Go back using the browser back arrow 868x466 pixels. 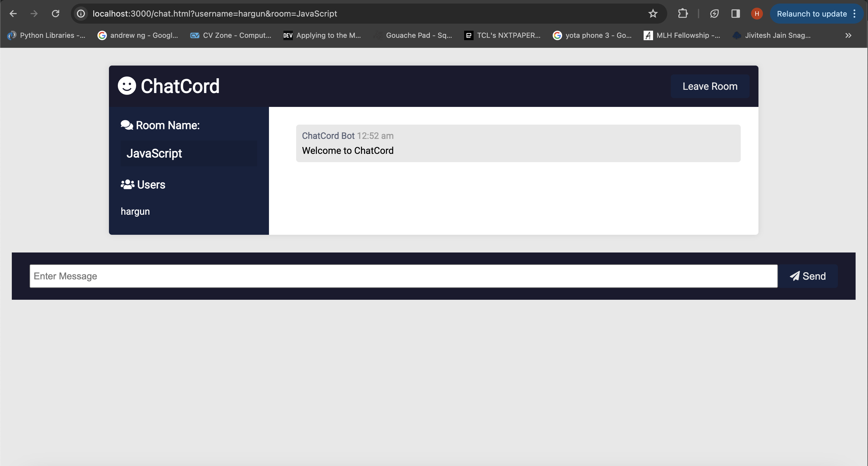point(13,14)
